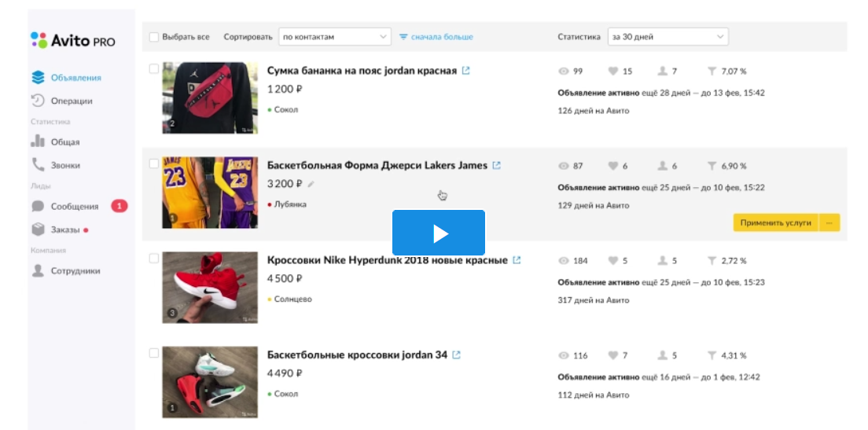Click conversion funnel icon showing 7,07 %
Viewport: 868px width, 430px height.
712,72
